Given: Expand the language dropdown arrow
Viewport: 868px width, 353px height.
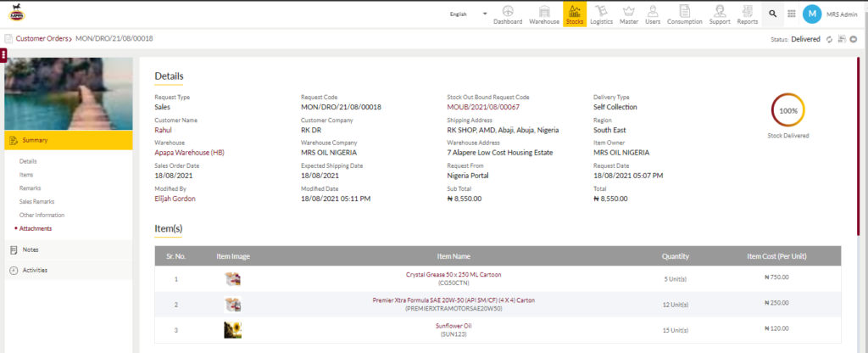Looking at the screenshot, I should (485, 14).
